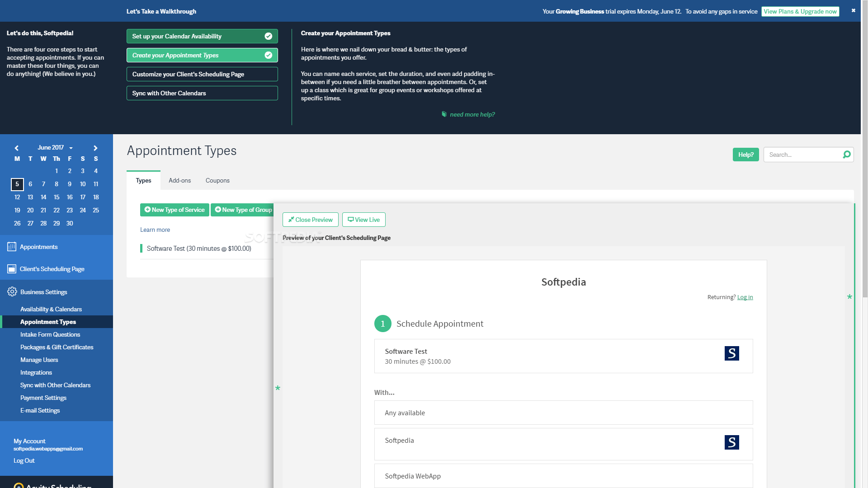Click the monitor icon inside View Live
868x488 pixels.
(x=351, y=219)
